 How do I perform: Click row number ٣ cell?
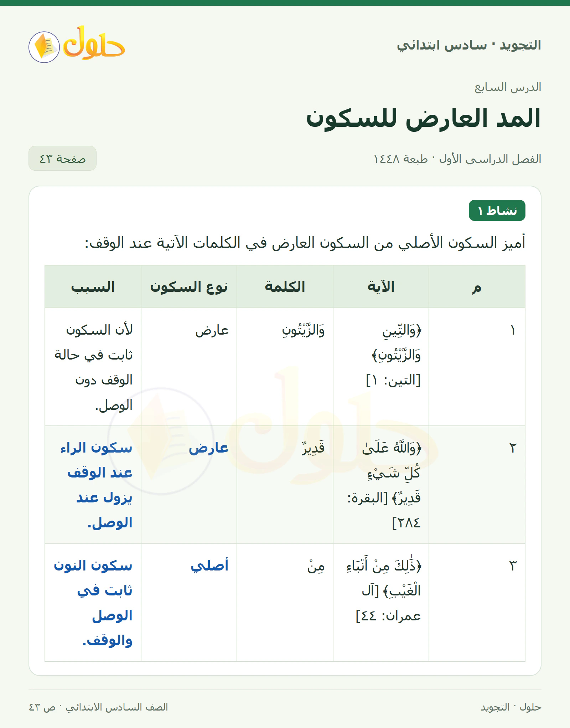pyautogui.click(x=477, y=603)
